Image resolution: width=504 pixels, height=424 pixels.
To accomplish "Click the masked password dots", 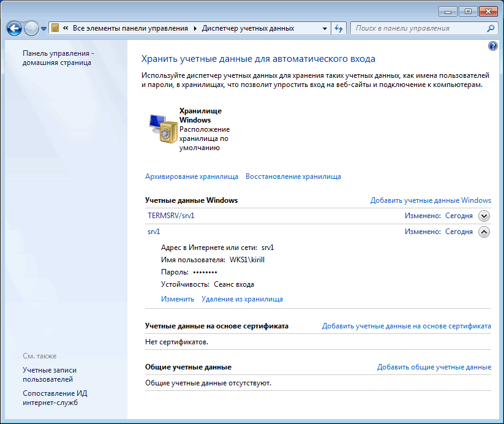I will [x=205, y=273].
